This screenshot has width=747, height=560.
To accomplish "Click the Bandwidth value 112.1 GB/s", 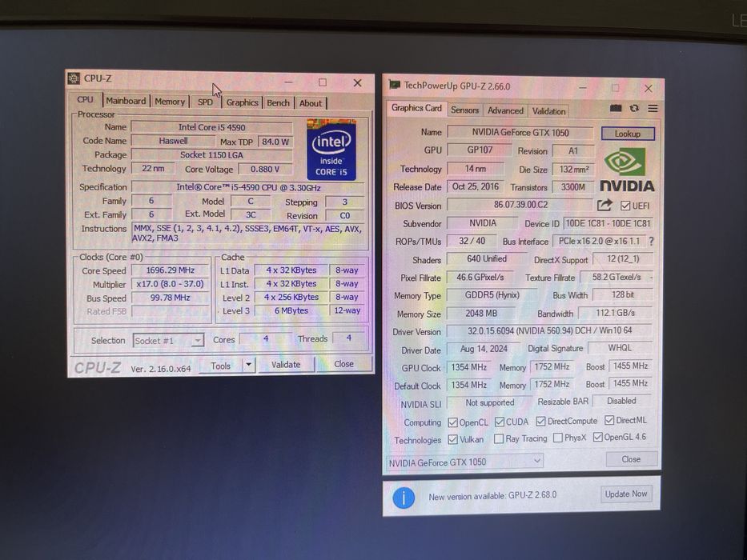I will 615,313.
